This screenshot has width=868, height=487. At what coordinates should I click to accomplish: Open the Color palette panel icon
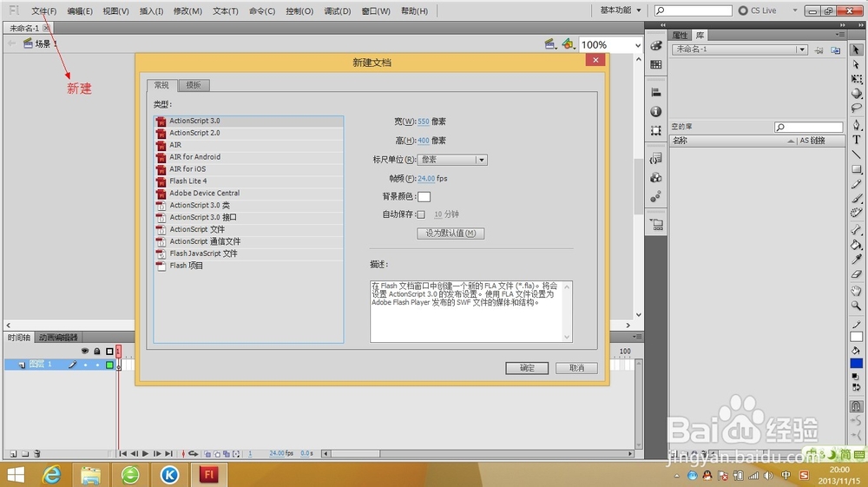click(x=656, y=45)
